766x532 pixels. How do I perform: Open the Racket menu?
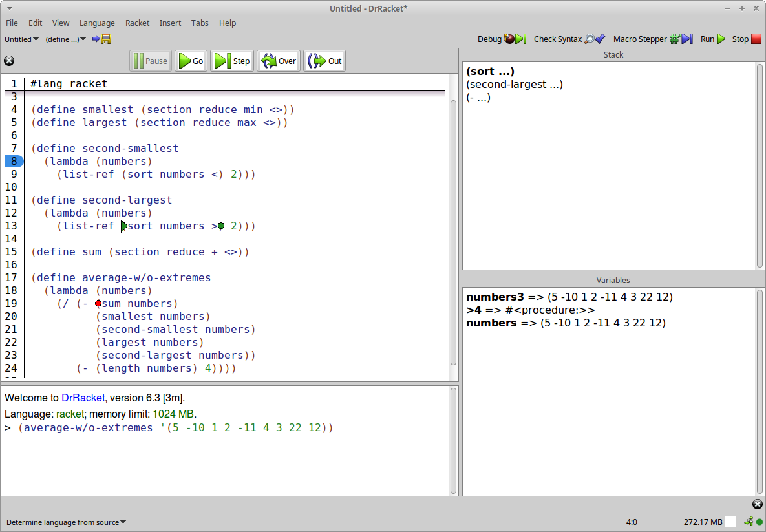point(137,23)
